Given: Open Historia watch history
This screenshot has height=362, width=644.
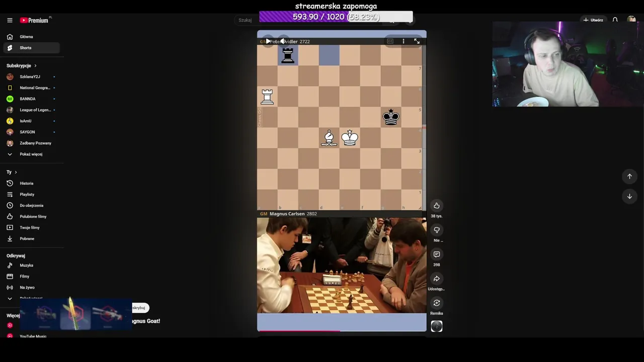Looking at the screenshot, I should [31, 184].
